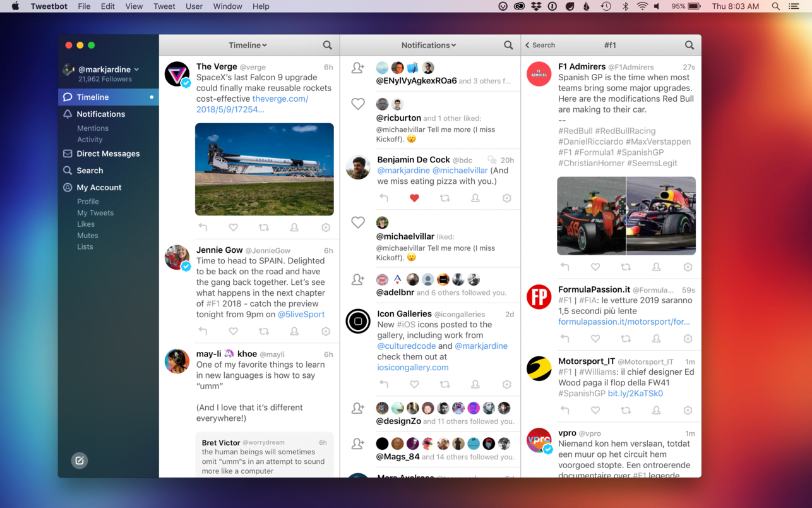Screen dimensions: 812x508
Task: Click the SpaceX rocket photo
Action: (264, 169)
